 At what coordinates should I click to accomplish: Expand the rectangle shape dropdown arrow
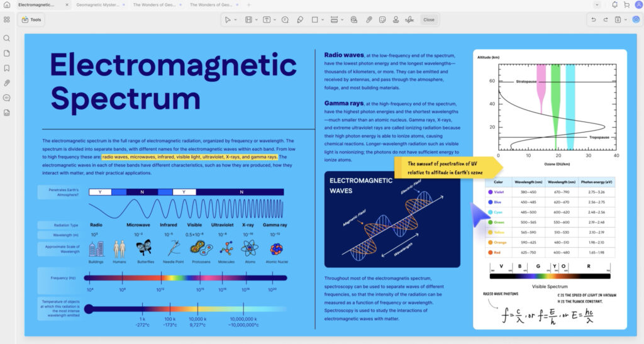[x=323, y=19]
